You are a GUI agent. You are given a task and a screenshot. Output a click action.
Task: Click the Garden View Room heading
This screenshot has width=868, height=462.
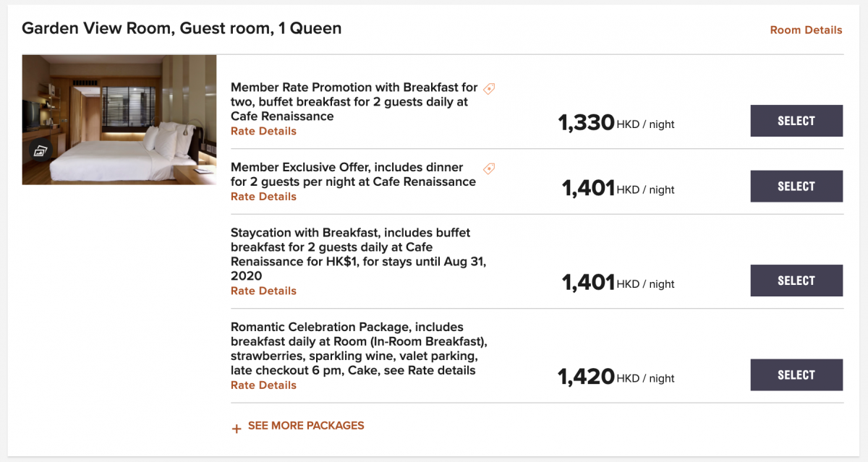pos(182,29)
